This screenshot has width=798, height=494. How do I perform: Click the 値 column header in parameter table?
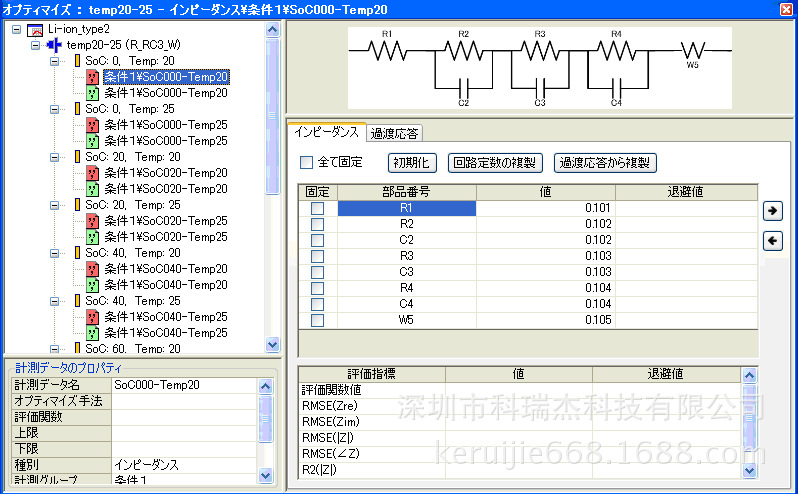(546, 192)
